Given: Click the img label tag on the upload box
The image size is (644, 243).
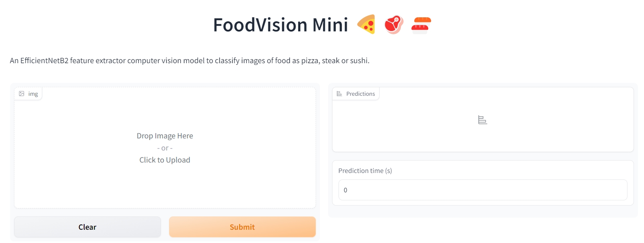Looking at the screenshot, I should [28, 93].
